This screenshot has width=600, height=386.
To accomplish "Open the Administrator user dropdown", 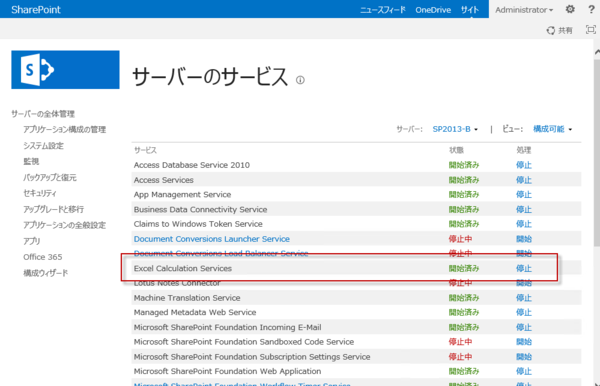I will (524, 10).
